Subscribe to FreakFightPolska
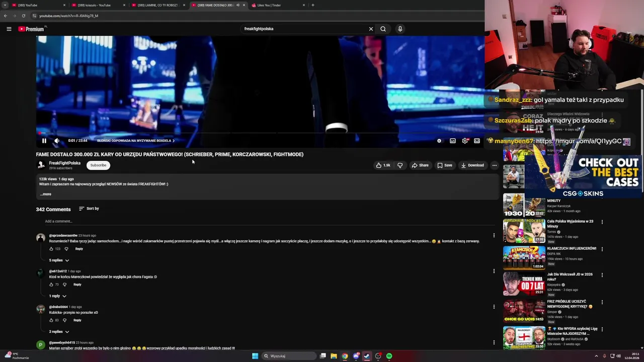The width and height of the screenshot is (644, 362). [98, 165]
